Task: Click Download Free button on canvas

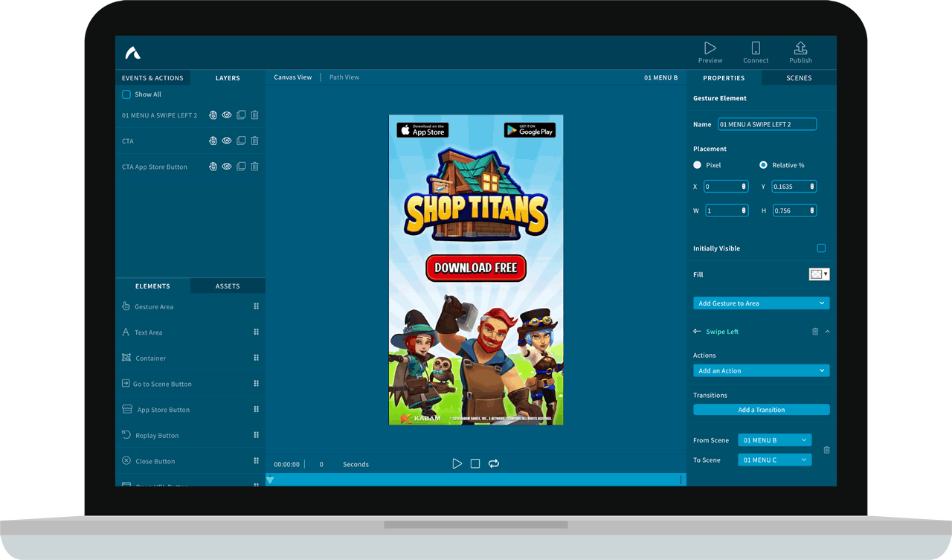Action: pos(476,268)
